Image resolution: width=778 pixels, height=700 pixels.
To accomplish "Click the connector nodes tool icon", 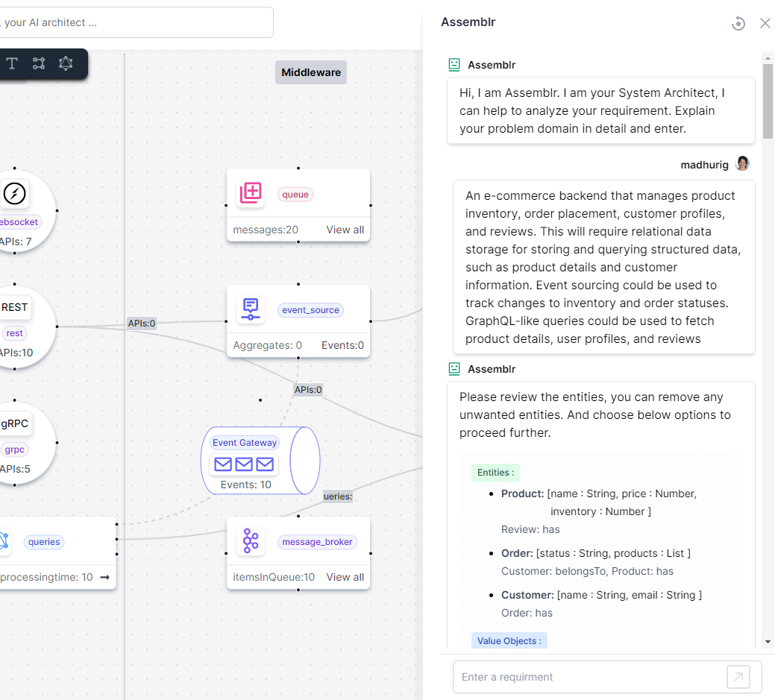I will pyautogui.click(x=39, y=63).
